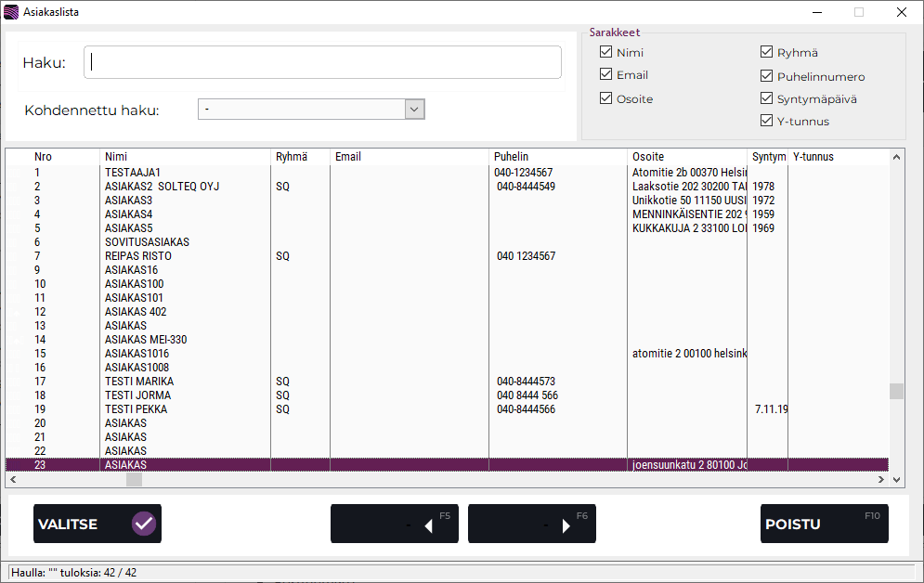Toggle the Puhelinnumero column checkbox
The height and width of the screenshot is (583, 924).
[x=766, y=76]
